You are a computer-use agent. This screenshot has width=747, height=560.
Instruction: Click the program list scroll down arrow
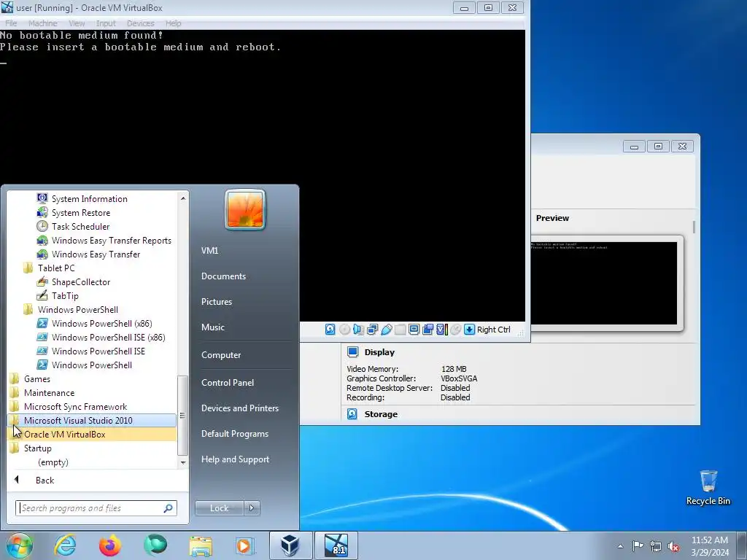[183, 462]
